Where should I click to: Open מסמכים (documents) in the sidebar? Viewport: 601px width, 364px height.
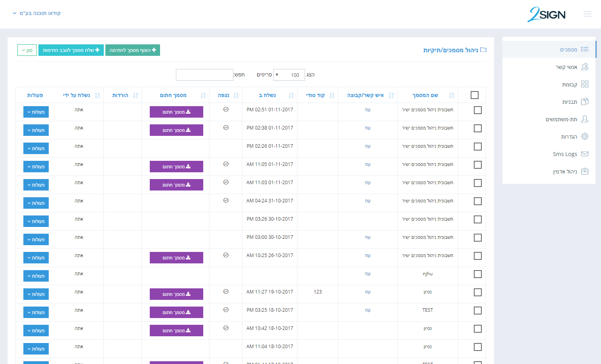(x=549, y=50)
